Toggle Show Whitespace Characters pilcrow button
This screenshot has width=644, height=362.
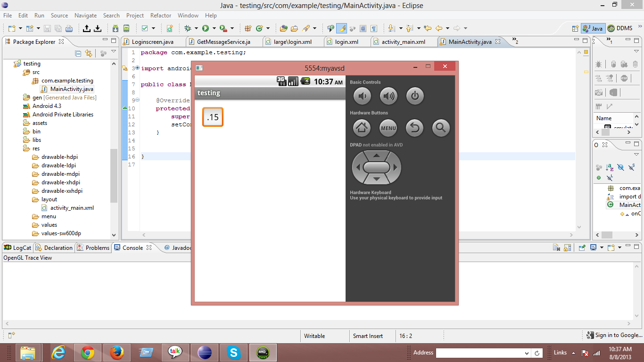tap(374, 28)
